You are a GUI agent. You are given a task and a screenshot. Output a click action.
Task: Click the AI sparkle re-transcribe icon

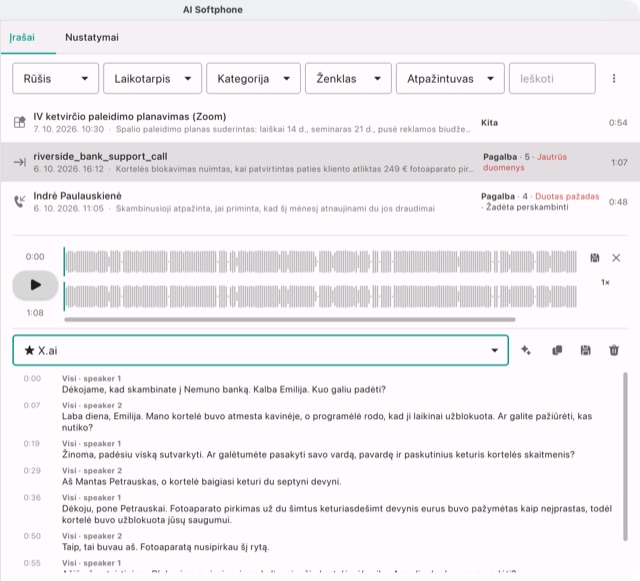[526, 350]
